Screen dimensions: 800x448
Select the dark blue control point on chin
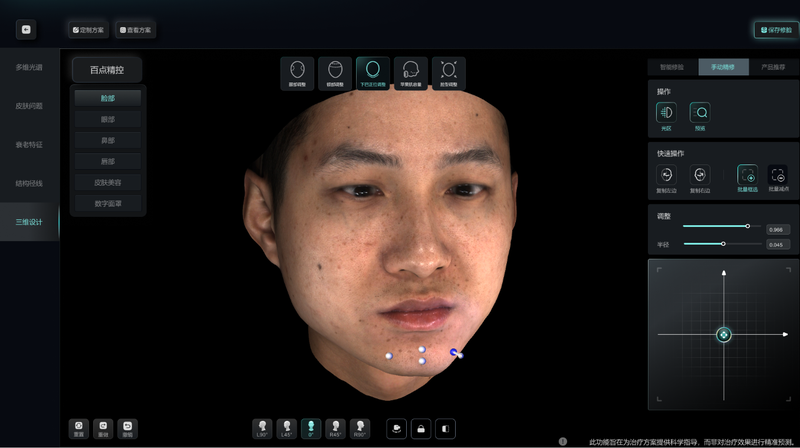454,352
